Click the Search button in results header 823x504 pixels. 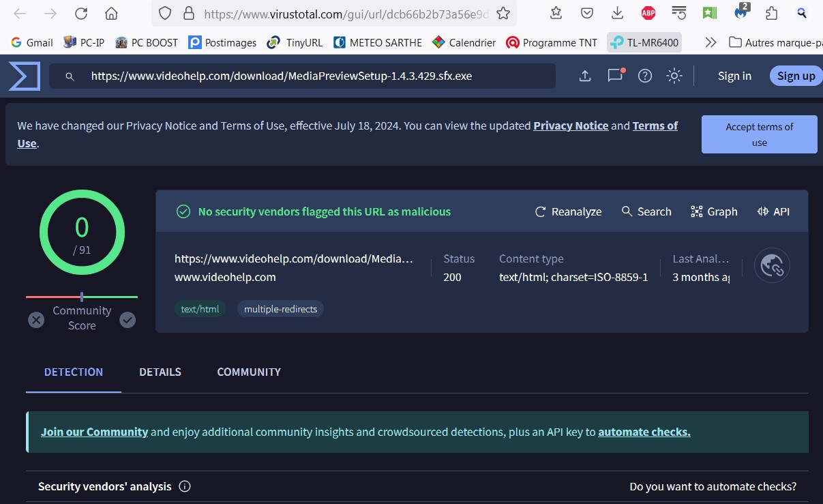[x=646, y=212]
